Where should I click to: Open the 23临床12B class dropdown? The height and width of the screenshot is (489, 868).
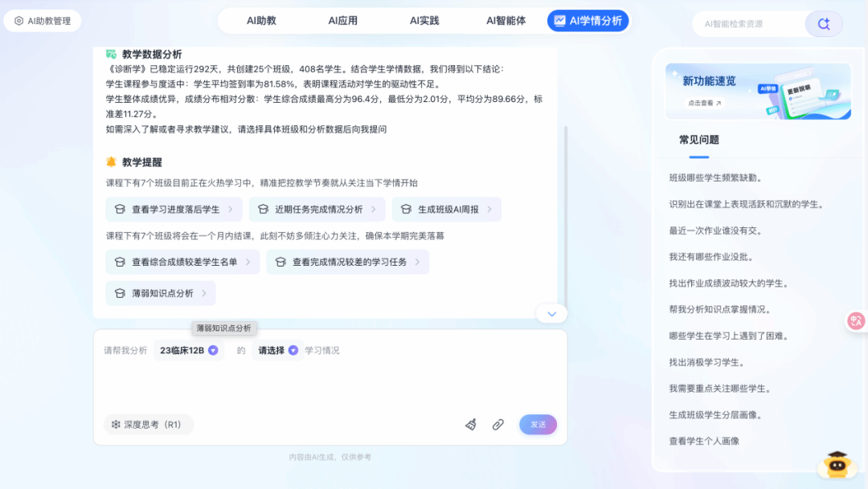pos(189,350)
